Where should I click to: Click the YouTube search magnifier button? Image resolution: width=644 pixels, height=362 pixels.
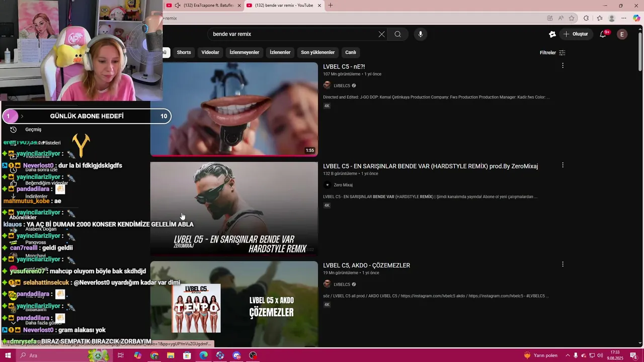(x=397, y=34)
